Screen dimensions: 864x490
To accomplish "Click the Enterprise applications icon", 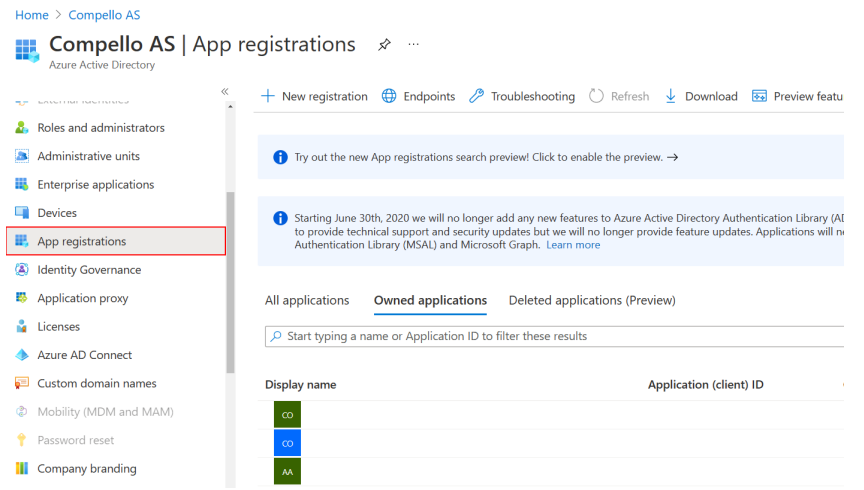I will [21, 185].
